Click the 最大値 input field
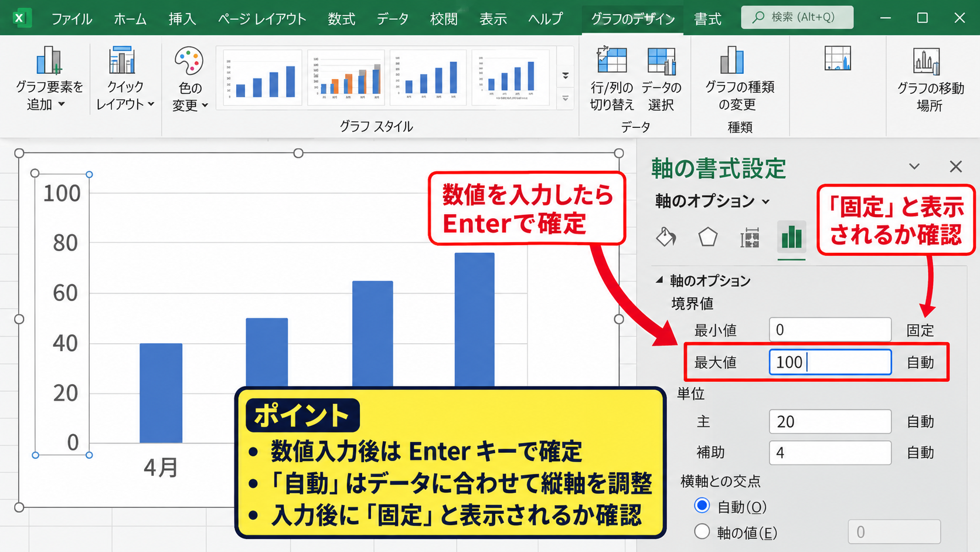Screen dimensions: 980x552 pyautogui.click(x=830, y=362)
